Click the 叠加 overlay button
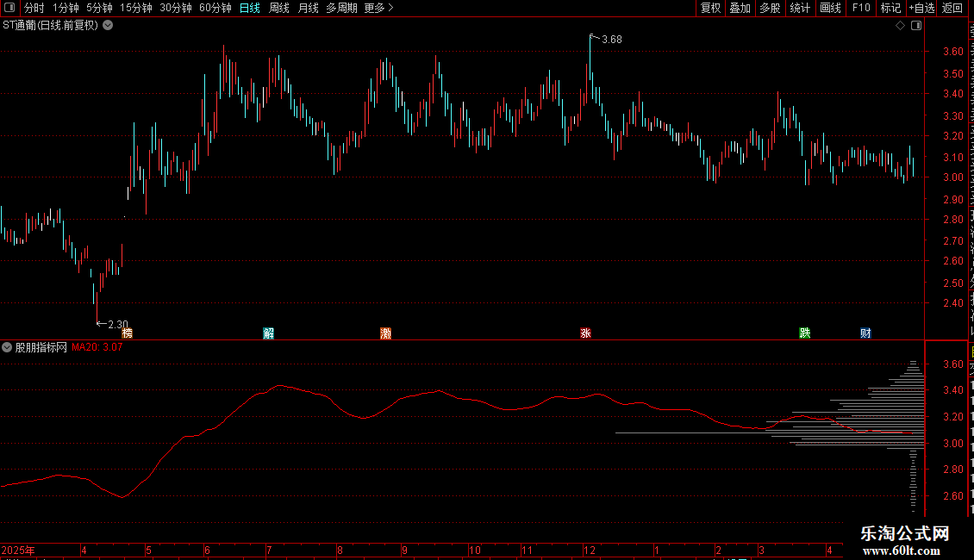This screenshot has width=974, height=560. pyautogui.click(x=740, y=8)
